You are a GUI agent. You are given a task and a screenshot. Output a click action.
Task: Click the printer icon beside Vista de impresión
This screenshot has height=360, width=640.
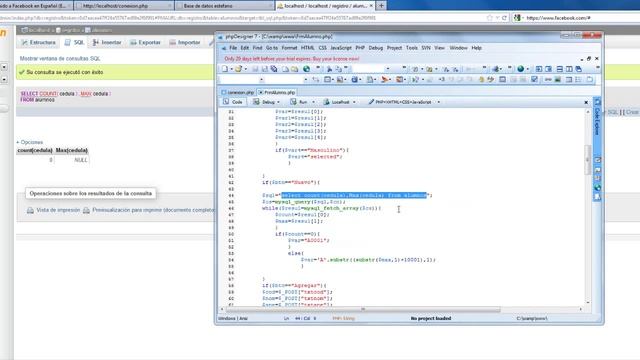click(30, 210)
